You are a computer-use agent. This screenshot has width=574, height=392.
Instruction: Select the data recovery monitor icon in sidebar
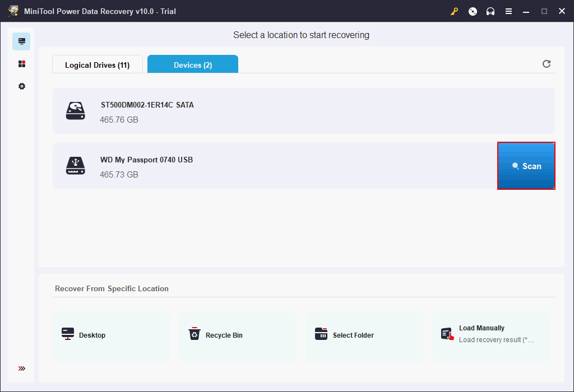point(21,41)
